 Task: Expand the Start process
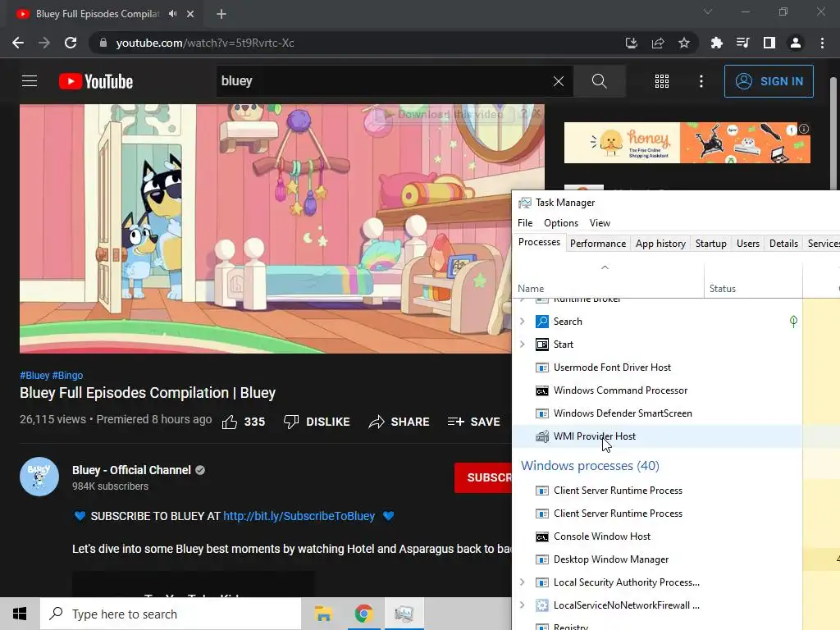coord(523,344)
